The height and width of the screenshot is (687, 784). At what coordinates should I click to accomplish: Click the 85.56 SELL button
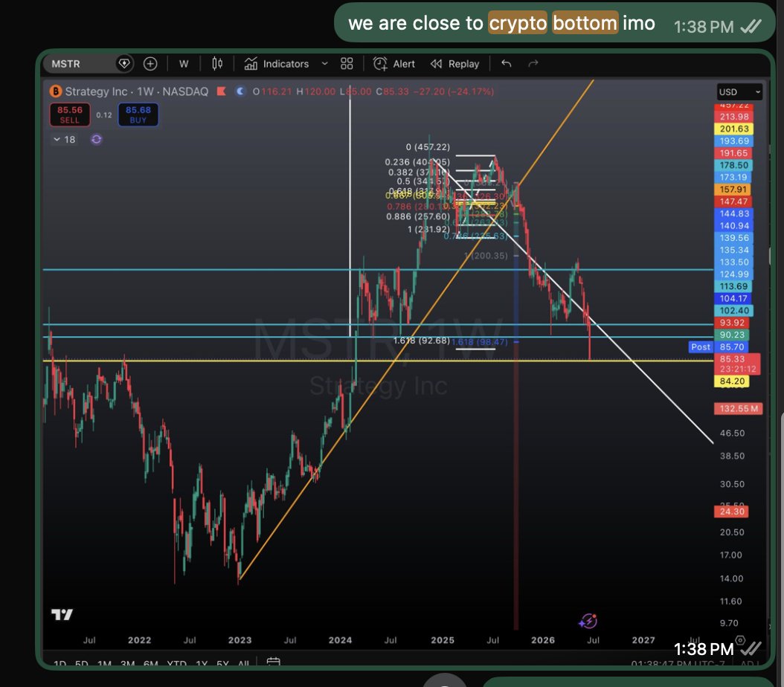[x=69, y=115]
